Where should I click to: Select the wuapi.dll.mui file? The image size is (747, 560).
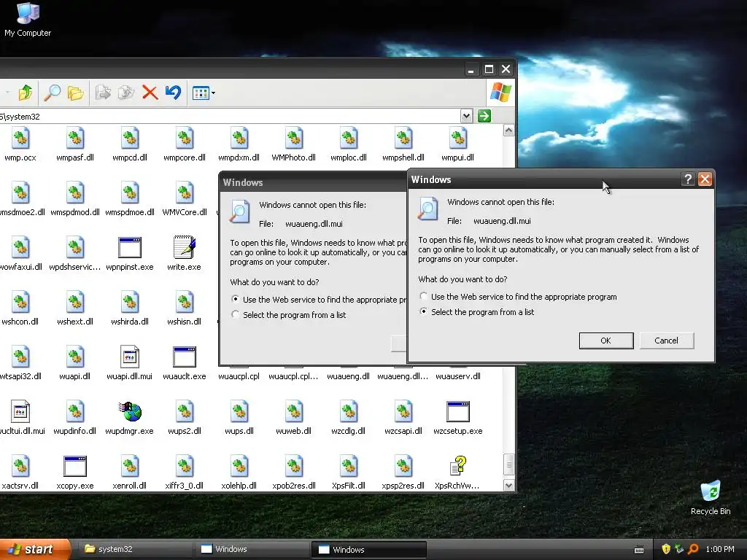(130, 363)
